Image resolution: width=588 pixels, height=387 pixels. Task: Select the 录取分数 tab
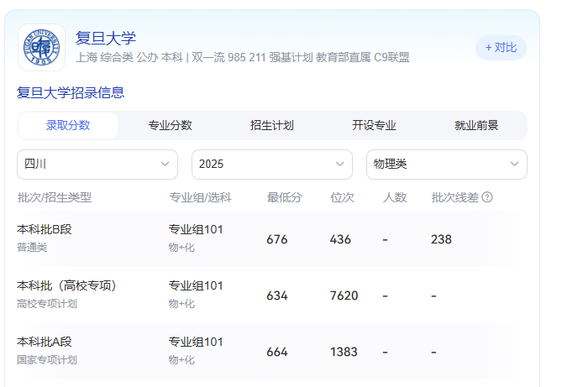click(68, 126)
